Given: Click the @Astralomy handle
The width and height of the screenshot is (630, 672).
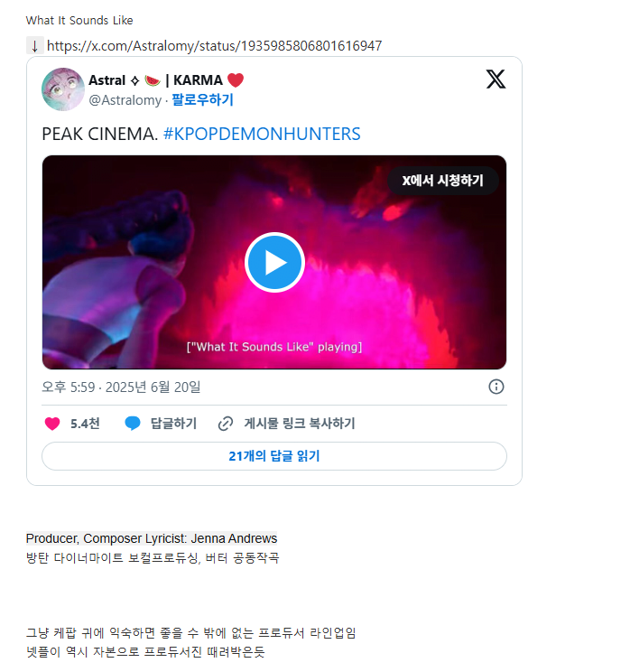Looking at the screenshot, I should tap(125, 100).
